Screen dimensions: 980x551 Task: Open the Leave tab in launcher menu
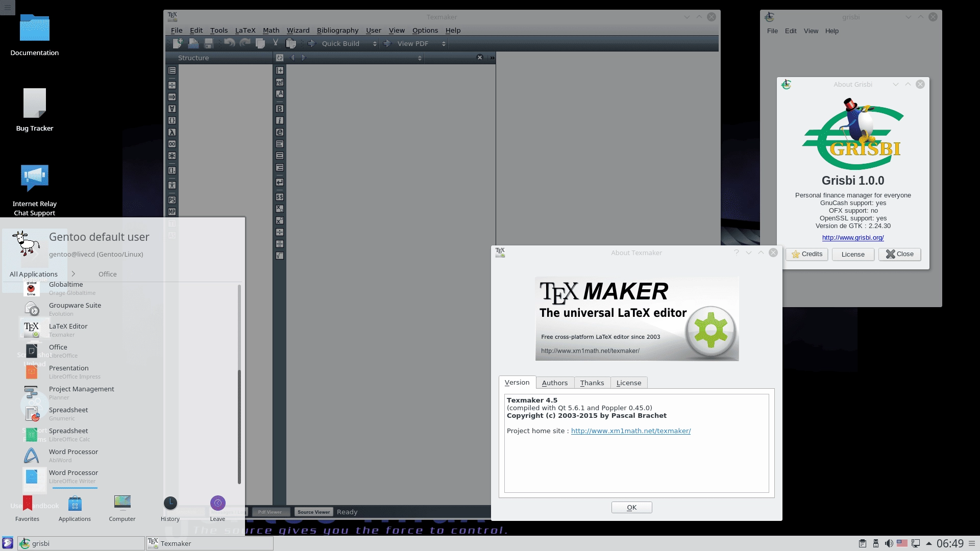point(217,509)
